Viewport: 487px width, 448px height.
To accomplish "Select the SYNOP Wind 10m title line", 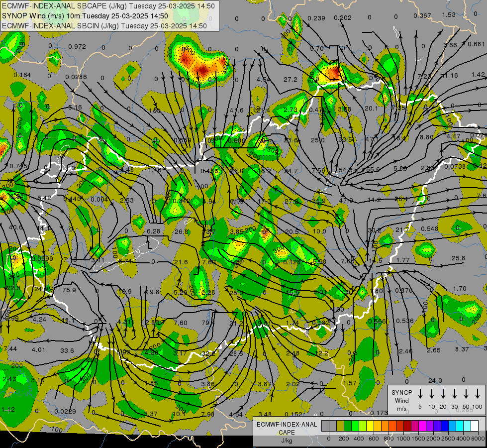I will pos(85,16).
